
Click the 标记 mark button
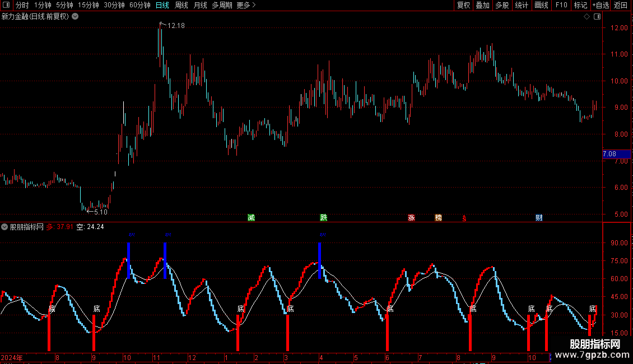pyautogui.click(x=580, y=5)
